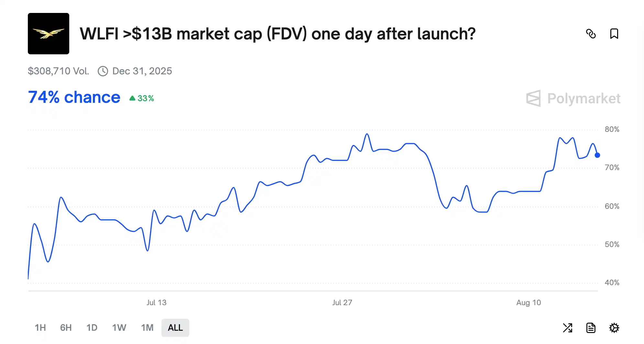Click the WLFI eagle logo thumbnail
Viewport: 644px width, 344px height.
(49, 34)
